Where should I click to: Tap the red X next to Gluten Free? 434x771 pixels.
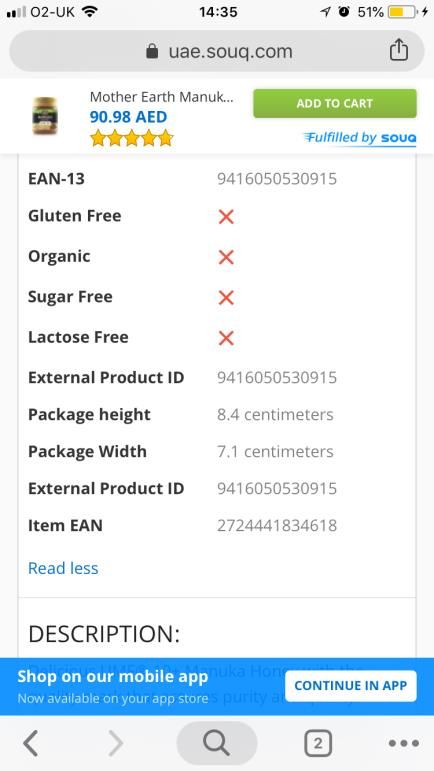[226, 216]
